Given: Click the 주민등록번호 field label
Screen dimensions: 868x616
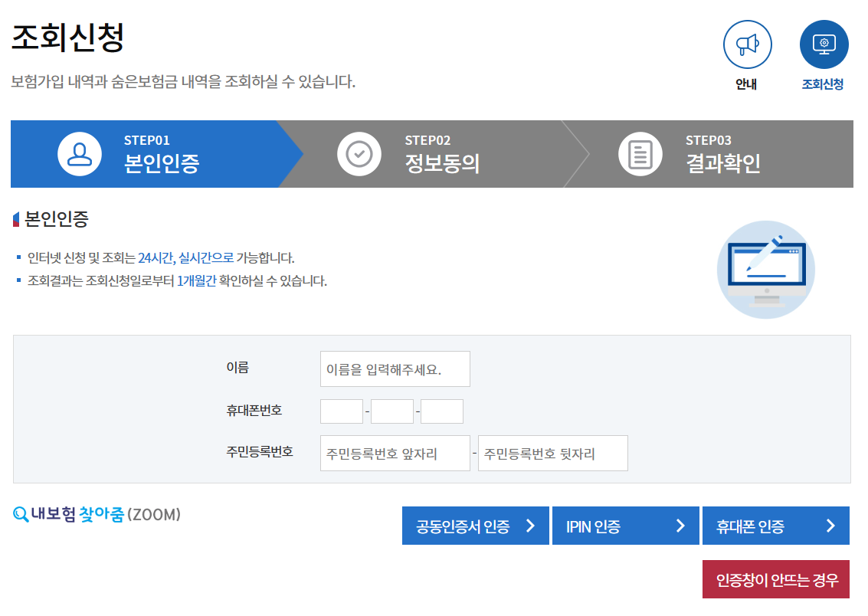Looking at the screenshot, I should (260, 451).
